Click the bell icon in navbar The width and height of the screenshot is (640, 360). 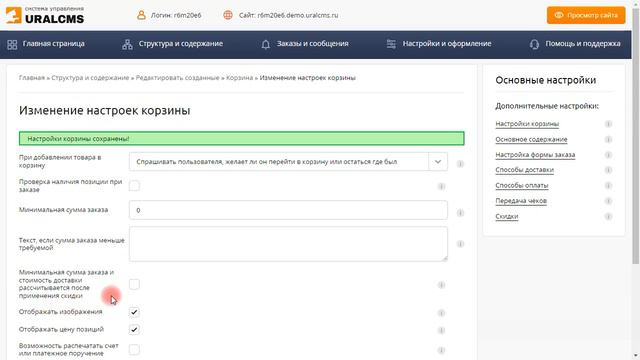pos(266,44)
